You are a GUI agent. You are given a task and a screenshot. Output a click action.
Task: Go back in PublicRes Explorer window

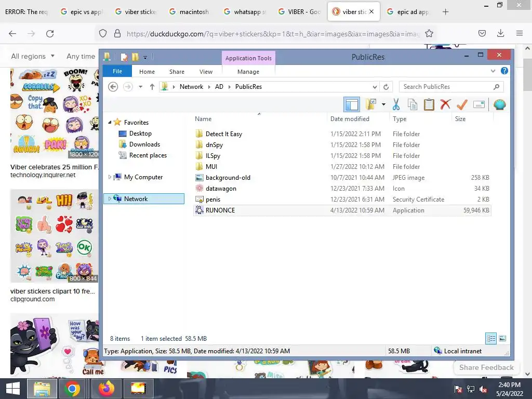(x=113, y=87)
